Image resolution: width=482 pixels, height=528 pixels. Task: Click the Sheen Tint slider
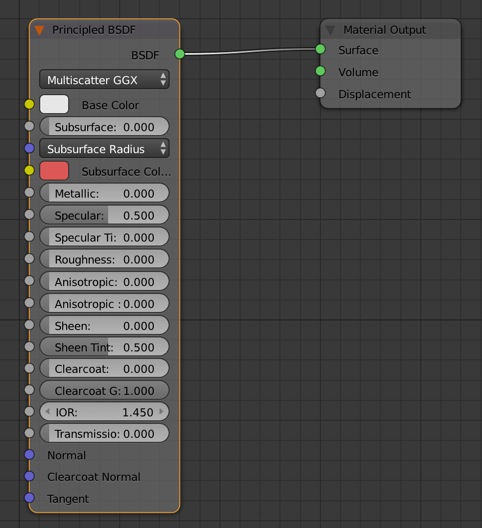pos(104,347)
